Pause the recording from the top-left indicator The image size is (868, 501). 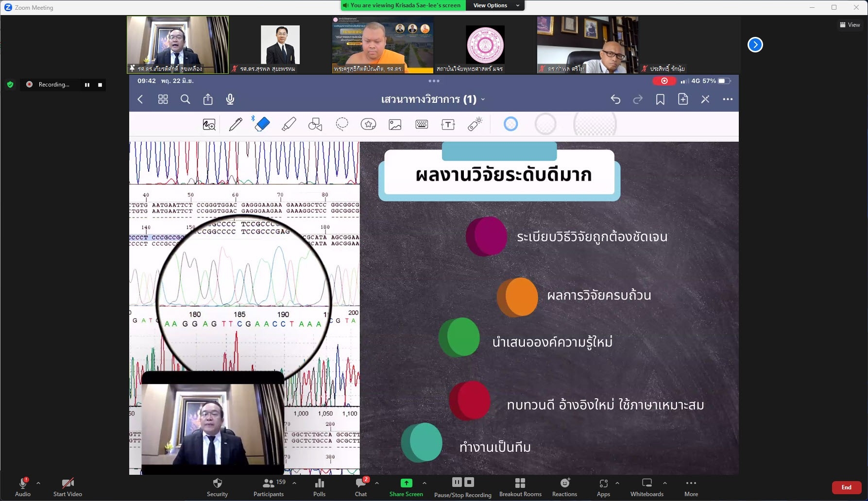(x=87, y=85)
